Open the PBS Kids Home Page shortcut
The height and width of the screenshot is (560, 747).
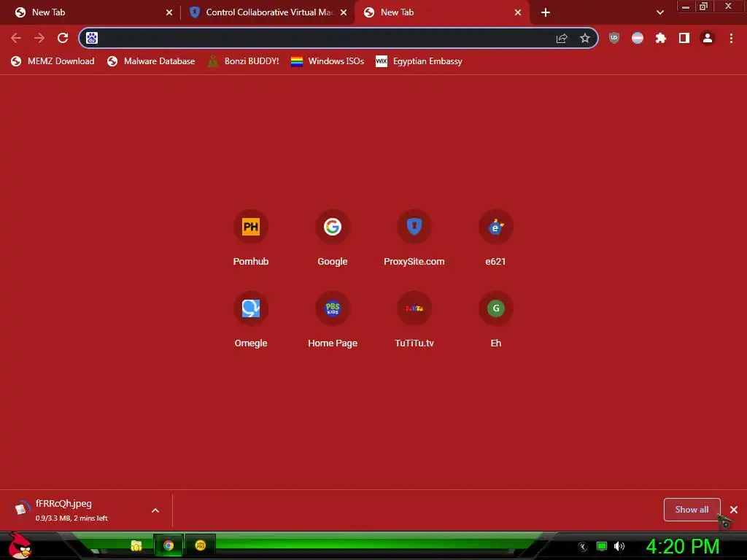333,320
